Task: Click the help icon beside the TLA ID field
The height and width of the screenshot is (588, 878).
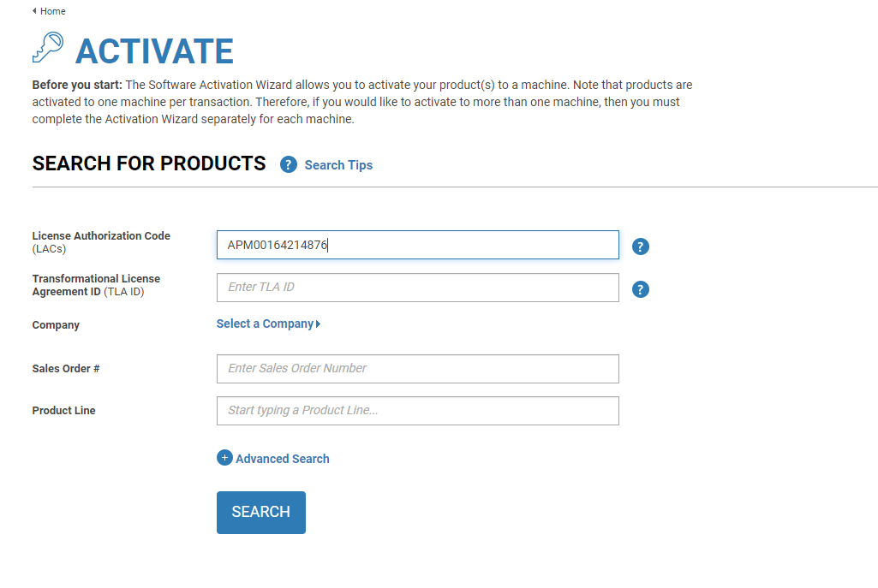Action: tap(641, 289)
